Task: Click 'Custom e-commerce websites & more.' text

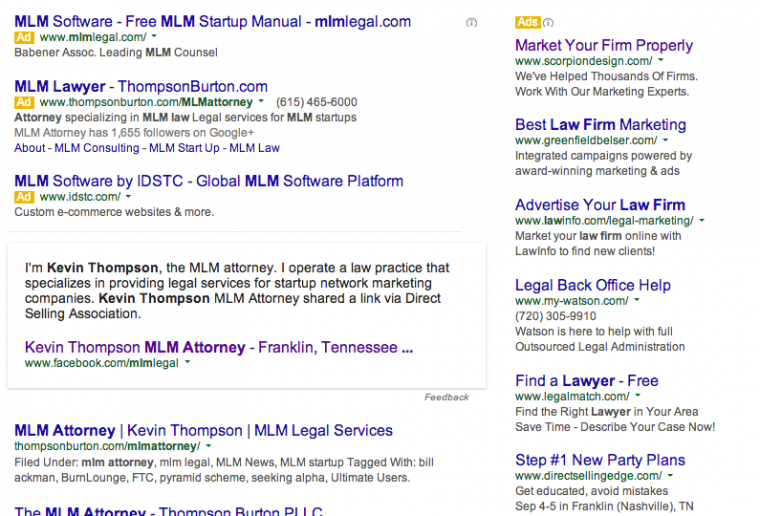Action: coord(114,212)
